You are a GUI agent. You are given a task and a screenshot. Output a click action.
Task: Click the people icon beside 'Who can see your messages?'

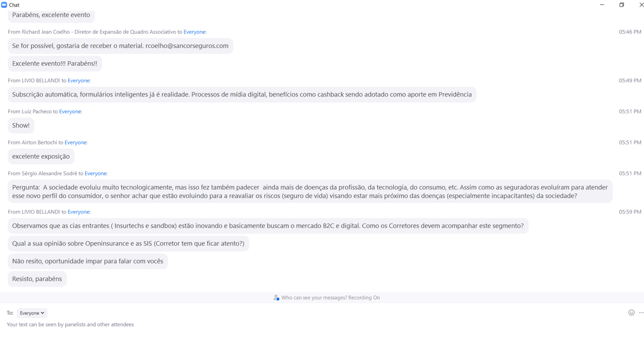click(276, 298)
